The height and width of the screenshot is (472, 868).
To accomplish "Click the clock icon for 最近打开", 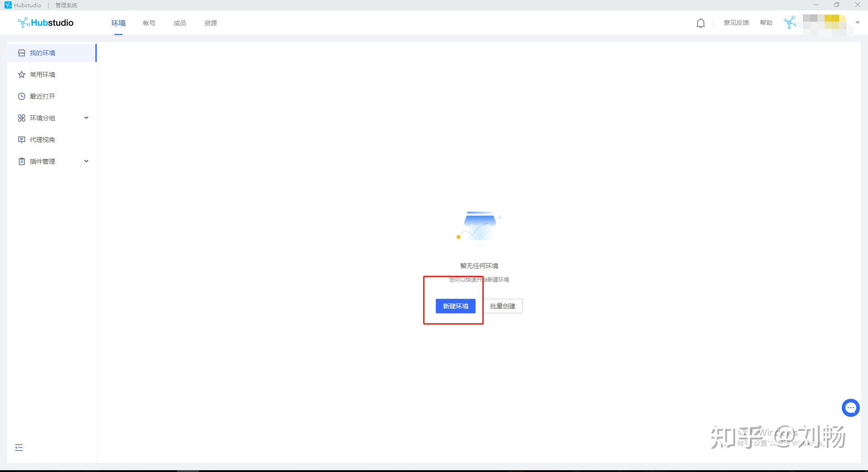I will 22,96.
